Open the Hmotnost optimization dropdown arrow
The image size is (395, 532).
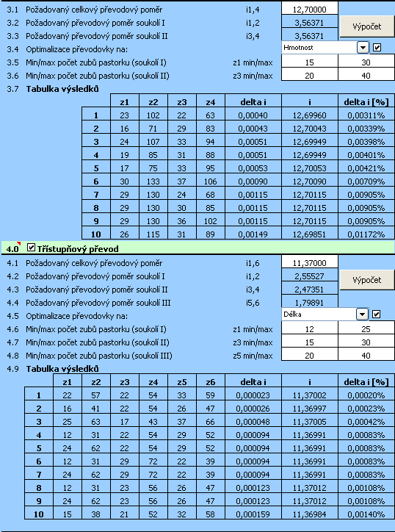click(x=363, y=48)
